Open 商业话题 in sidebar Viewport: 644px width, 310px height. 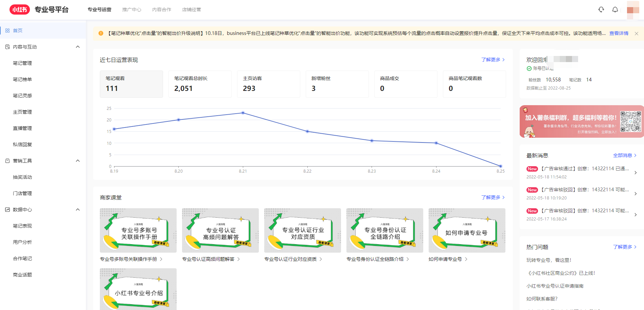click(x=22, y=275)
